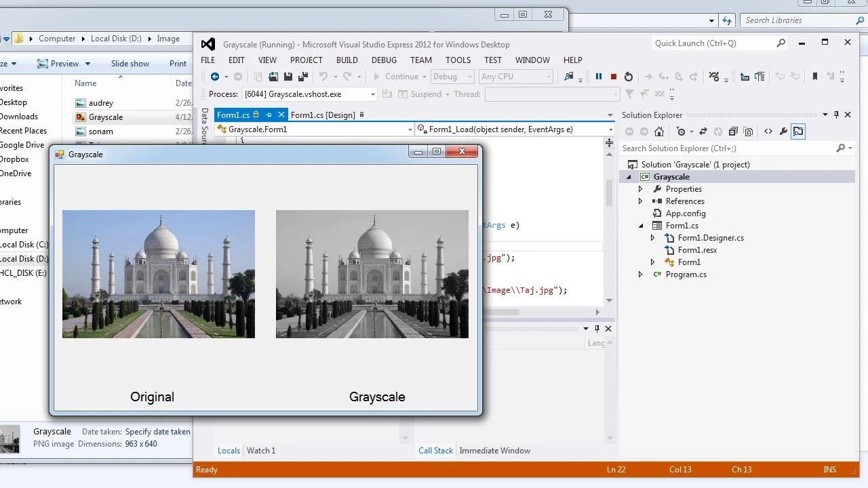Click the Original Taj Mahal image
868x488 pixels.
click(x=159, y=274)
